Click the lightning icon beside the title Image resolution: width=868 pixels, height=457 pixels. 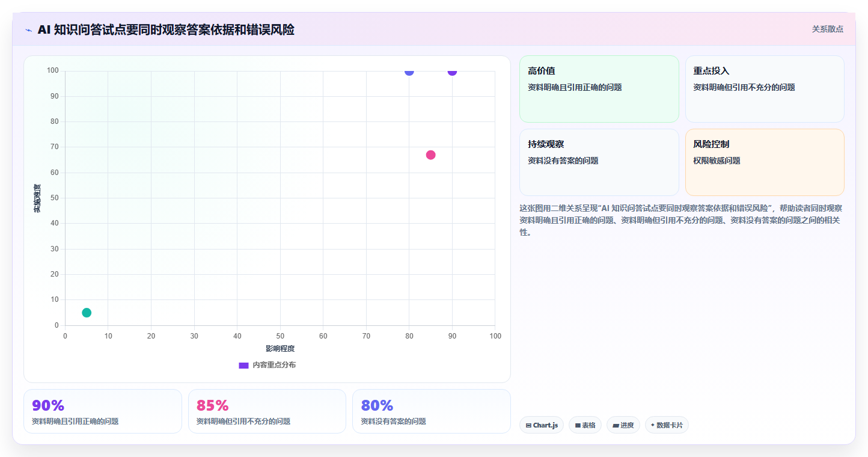tap(28, 30)
